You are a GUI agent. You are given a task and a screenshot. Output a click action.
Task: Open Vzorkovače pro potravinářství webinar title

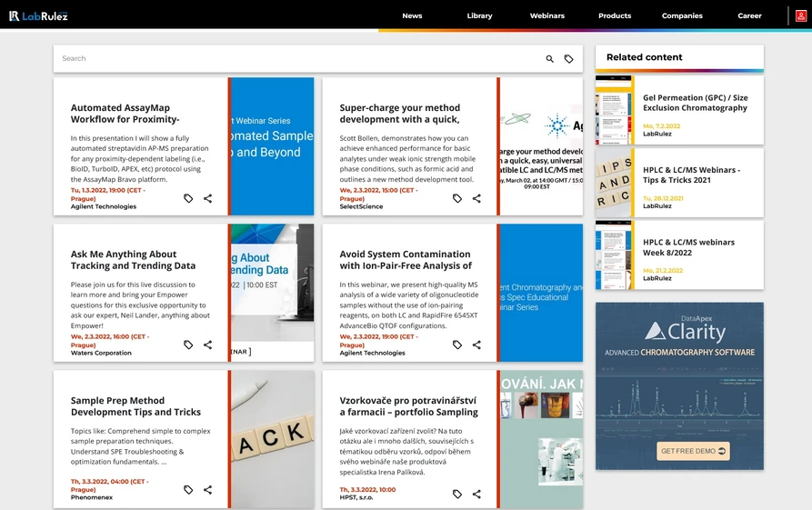pyautogui.click(x=408, y=406)
